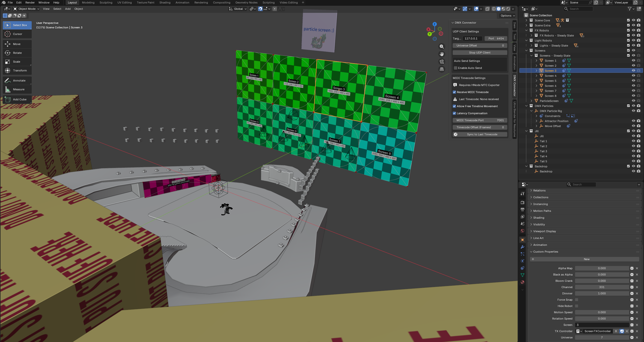Set viewport shading to wireframe
The image size is (644, 342).
click(x=494, y=9)
